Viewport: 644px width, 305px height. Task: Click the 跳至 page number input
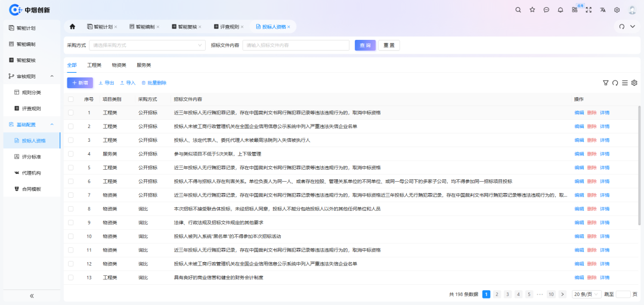click(623, 294)
